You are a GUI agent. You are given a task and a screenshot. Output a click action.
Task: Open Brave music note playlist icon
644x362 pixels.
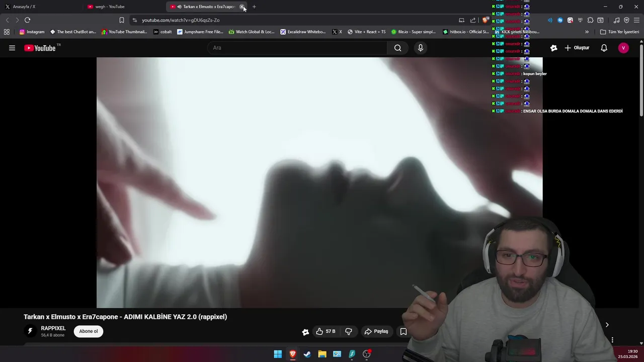click(617, 20)
